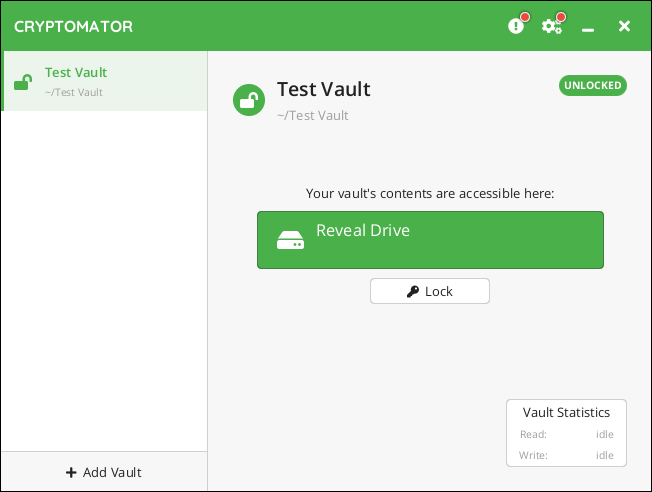Select Test Vault in the vault list
This screenshot has height=492, width=652.
coord(104,81)
